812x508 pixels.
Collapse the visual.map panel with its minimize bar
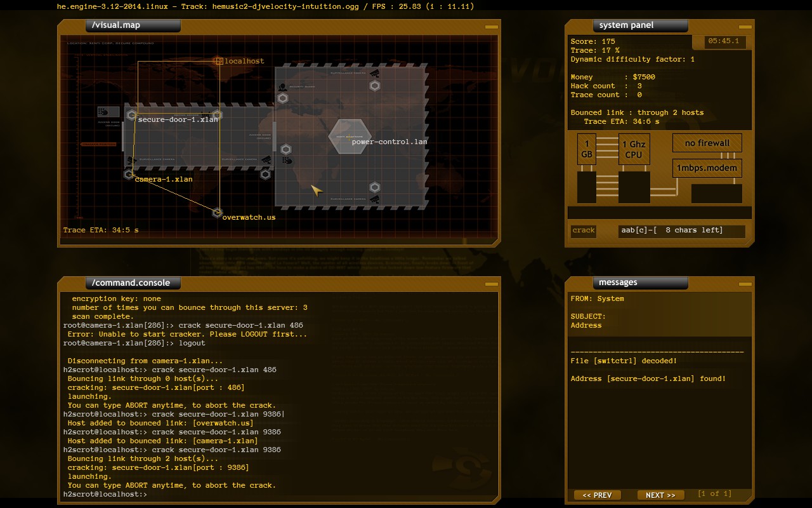490,26
